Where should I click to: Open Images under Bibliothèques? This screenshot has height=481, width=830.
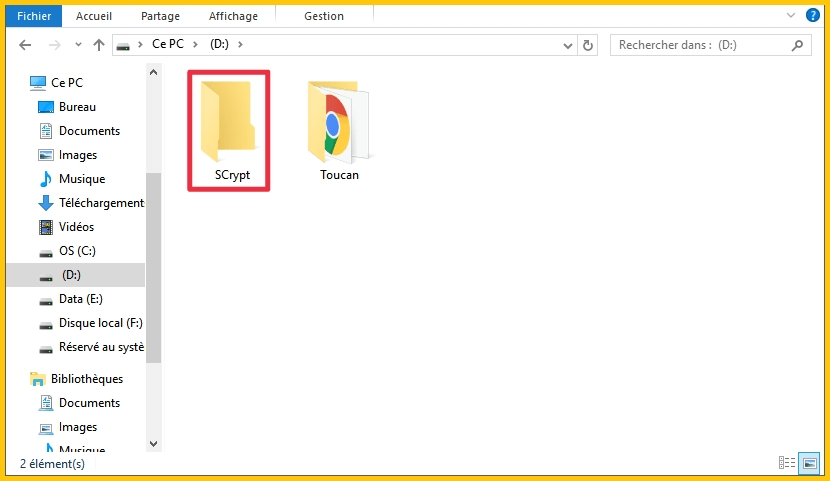pyautogui.click(x=78, y=427)
